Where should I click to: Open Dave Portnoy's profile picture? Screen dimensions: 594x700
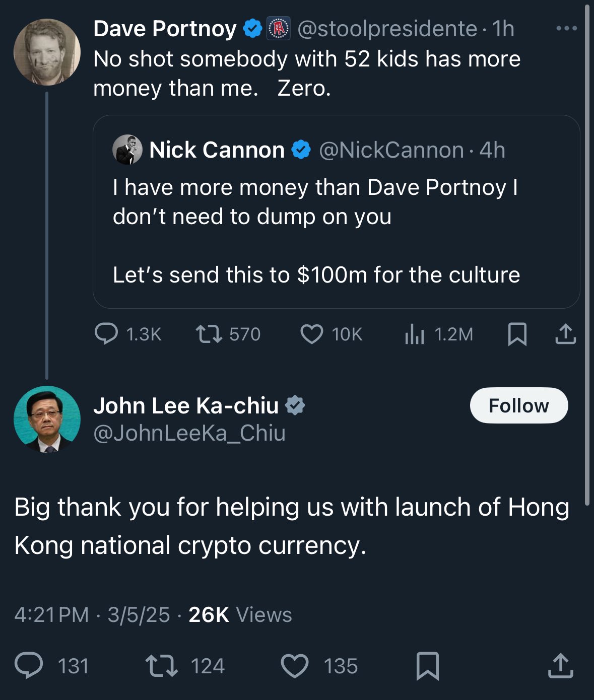(46, 52)
